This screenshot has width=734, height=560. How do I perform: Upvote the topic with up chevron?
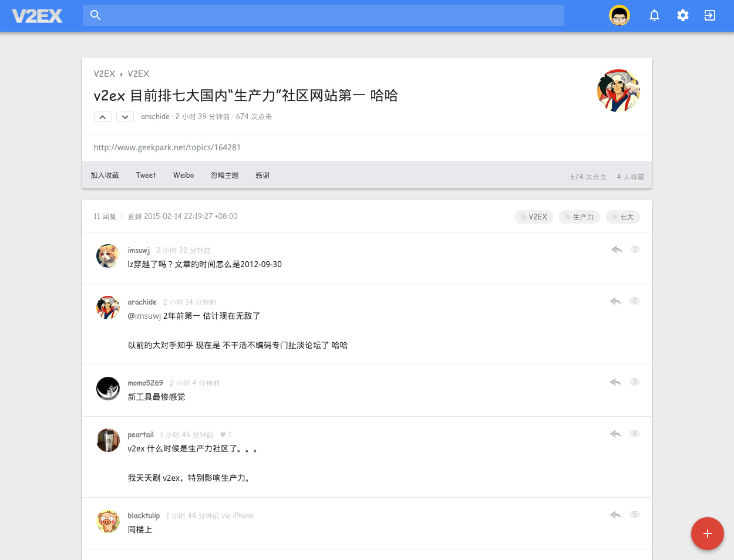pyautogui.click(x=103, y=117)
